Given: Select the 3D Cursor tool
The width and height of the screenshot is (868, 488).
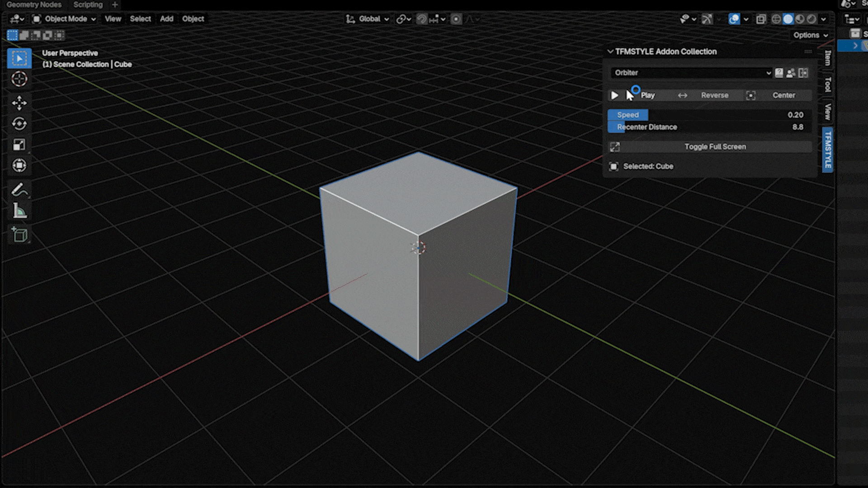Looking at the screenshot, I should [x=19, y=79].
